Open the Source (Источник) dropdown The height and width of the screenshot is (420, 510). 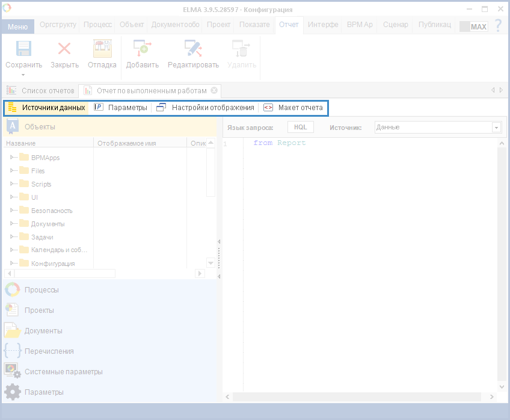click(x=496, y=128)
